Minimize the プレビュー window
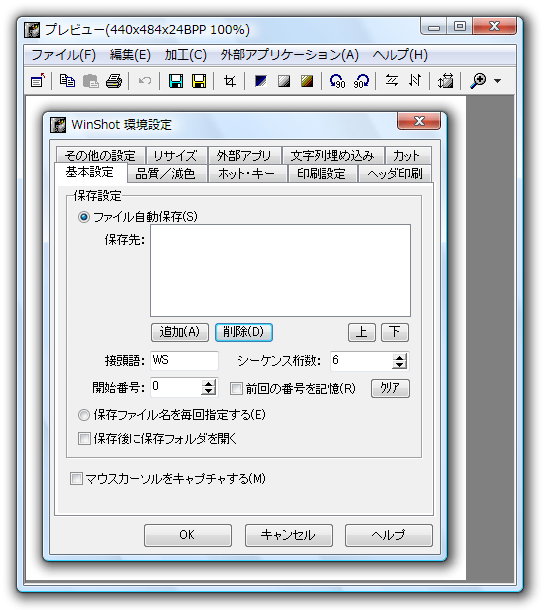 point(433,27)
